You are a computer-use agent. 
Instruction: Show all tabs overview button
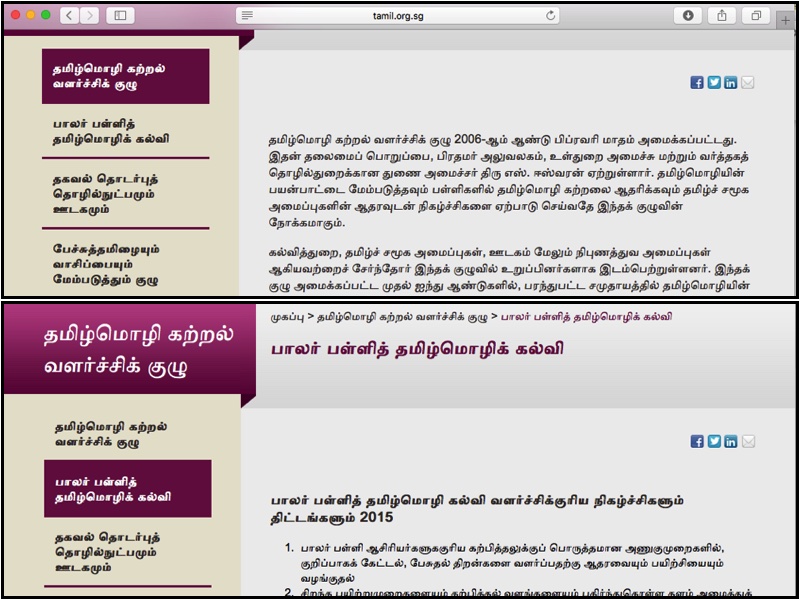[756, 16]
